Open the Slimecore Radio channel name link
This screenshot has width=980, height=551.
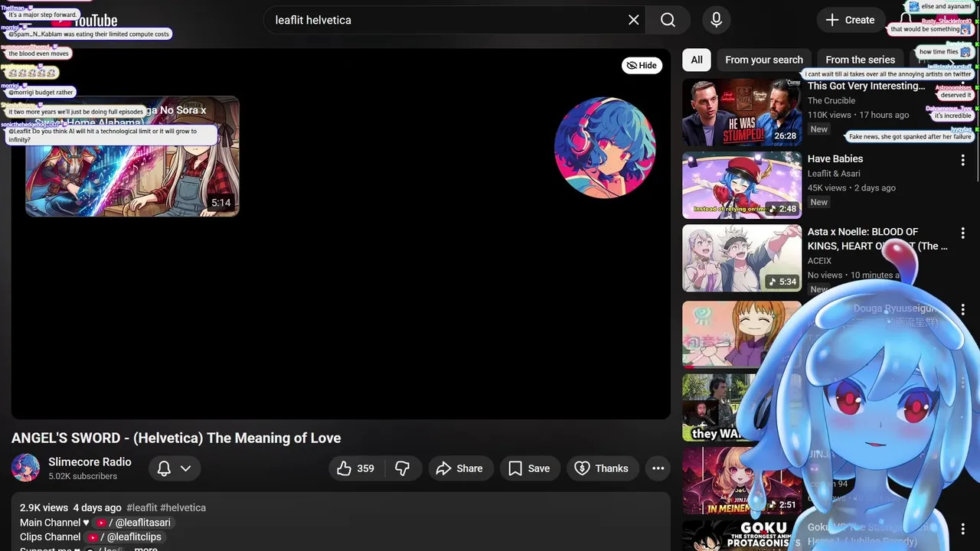click(90, 462)
